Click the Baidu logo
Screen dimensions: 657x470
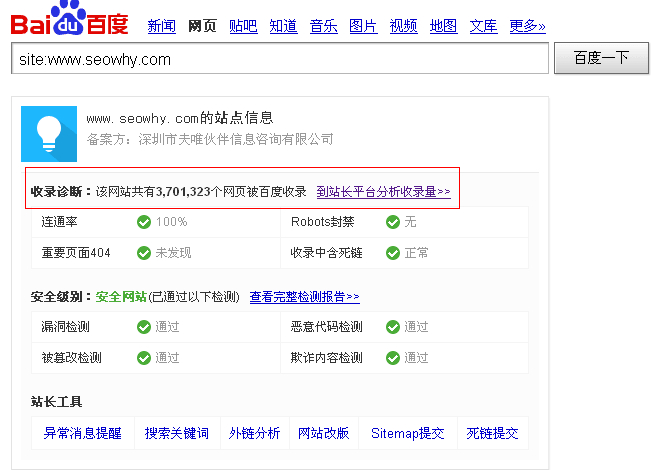pos(70,18)
